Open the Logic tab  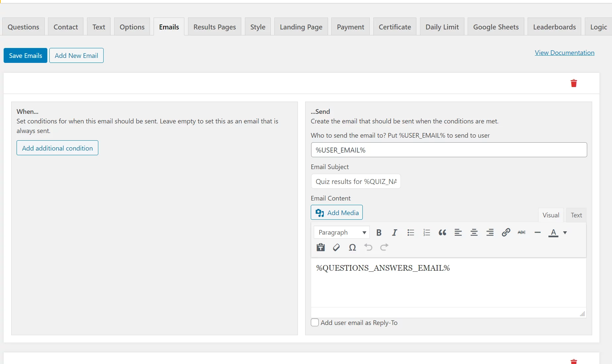(x=598, y=27)
